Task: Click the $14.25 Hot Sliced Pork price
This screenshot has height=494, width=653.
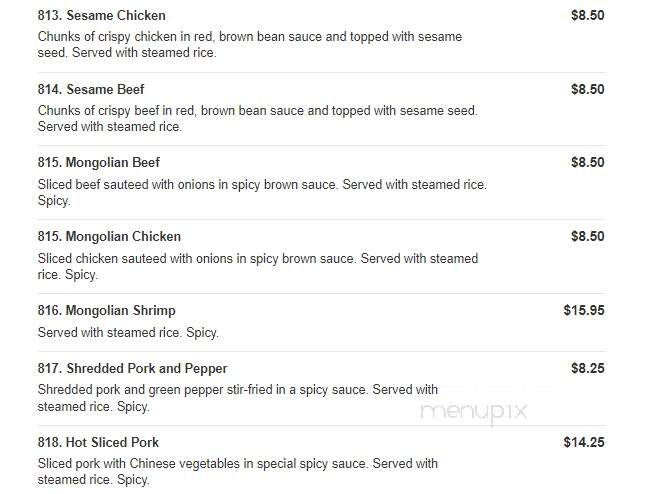Action: (584, 442)
